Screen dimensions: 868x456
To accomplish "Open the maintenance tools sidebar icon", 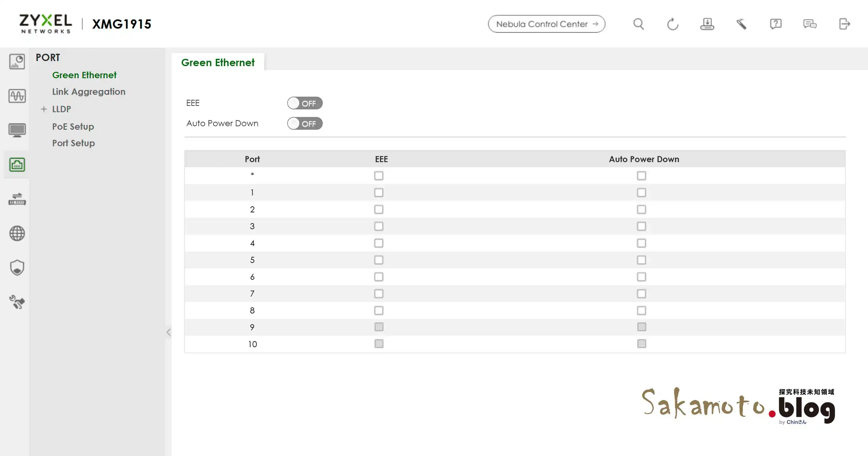I will pos(17,302).
